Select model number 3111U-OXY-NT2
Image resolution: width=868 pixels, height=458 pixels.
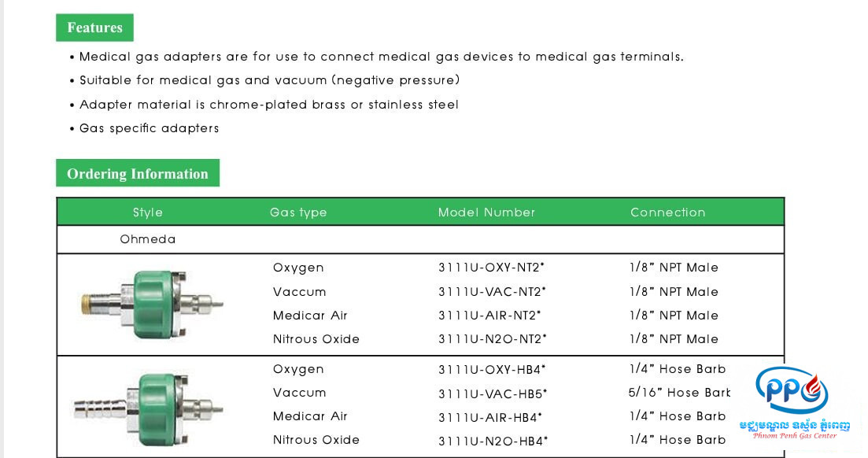coord(492,268)
